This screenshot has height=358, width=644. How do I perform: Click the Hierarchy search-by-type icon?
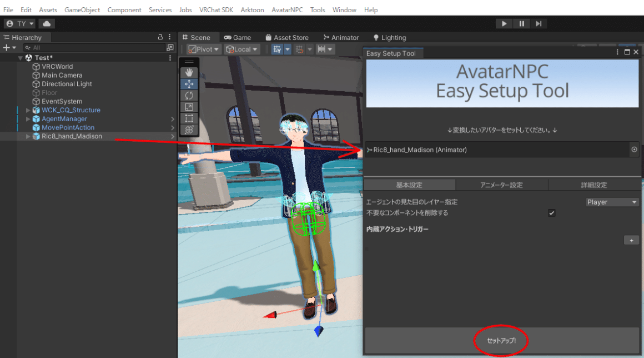pyautogui.click(x=170, y=48)
